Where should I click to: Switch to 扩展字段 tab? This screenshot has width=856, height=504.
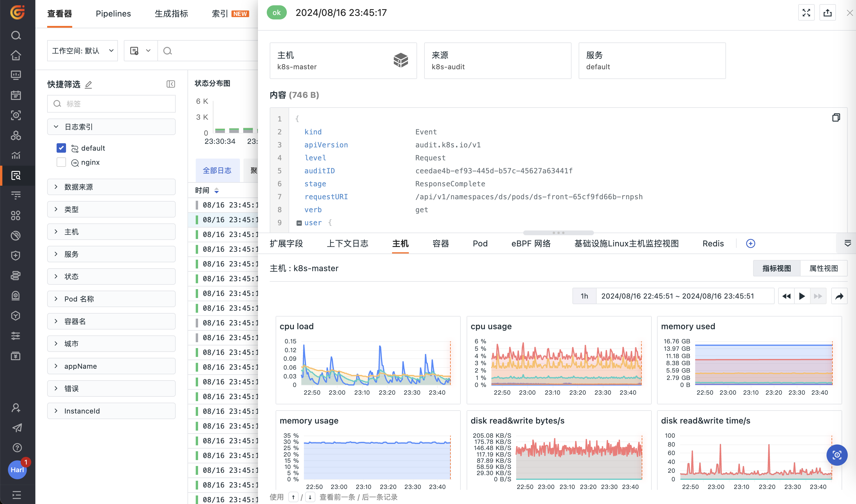(x=286, y=243)
